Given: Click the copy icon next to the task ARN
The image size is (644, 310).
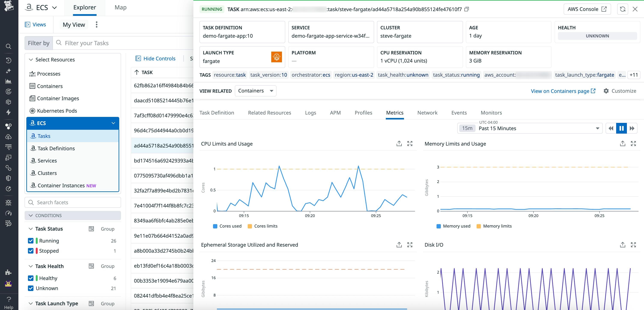Looking at the screenshot, I should coord(467,9).
